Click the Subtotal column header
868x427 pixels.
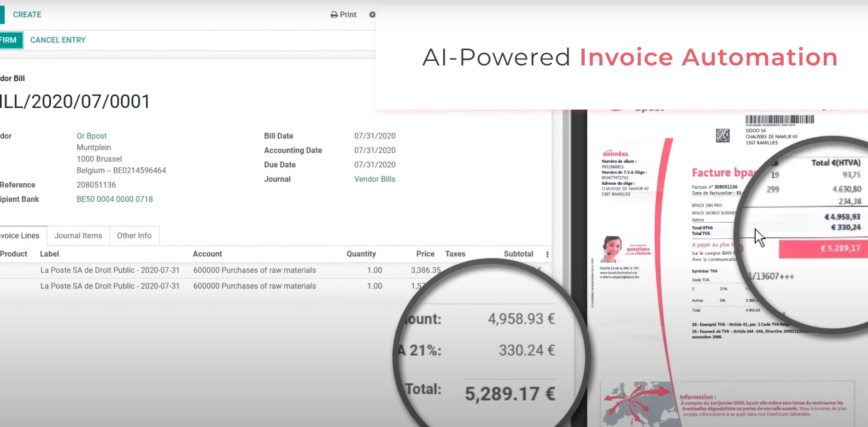click(x=518, y=254)
